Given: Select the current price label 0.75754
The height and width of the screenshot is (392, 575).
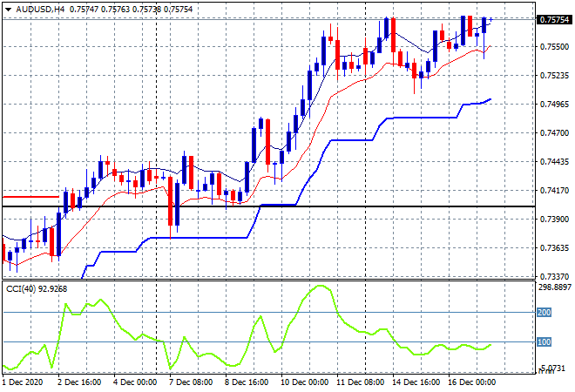Looking at the screenshot, I should point(554,19).
